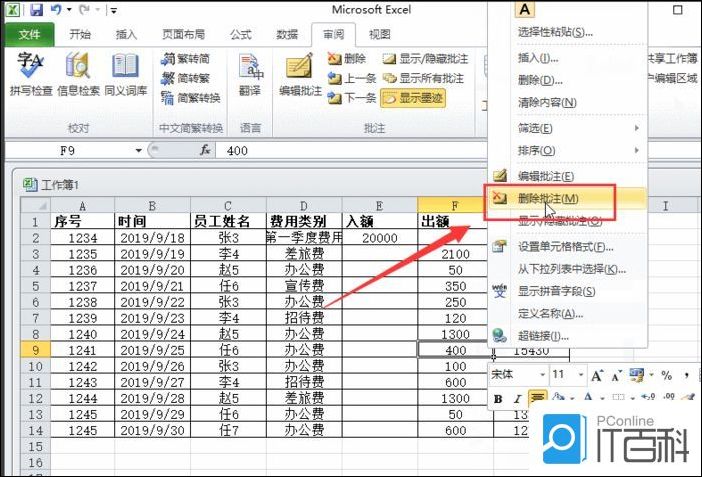The image size is (702, 477).
Task: Click the formula bar showing 400
Action: [351, 150]
